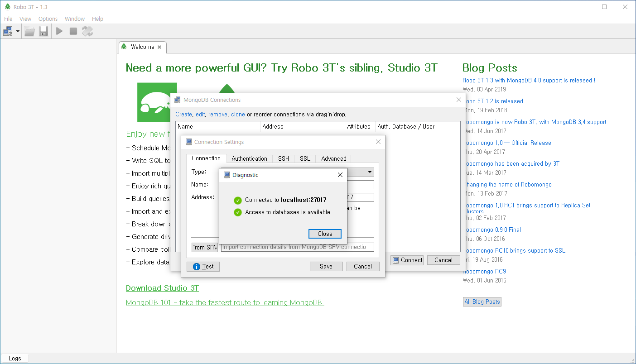Click the Robo 3T title bar app icon
The height and width of the screenshot is (364, 636).
7,7
